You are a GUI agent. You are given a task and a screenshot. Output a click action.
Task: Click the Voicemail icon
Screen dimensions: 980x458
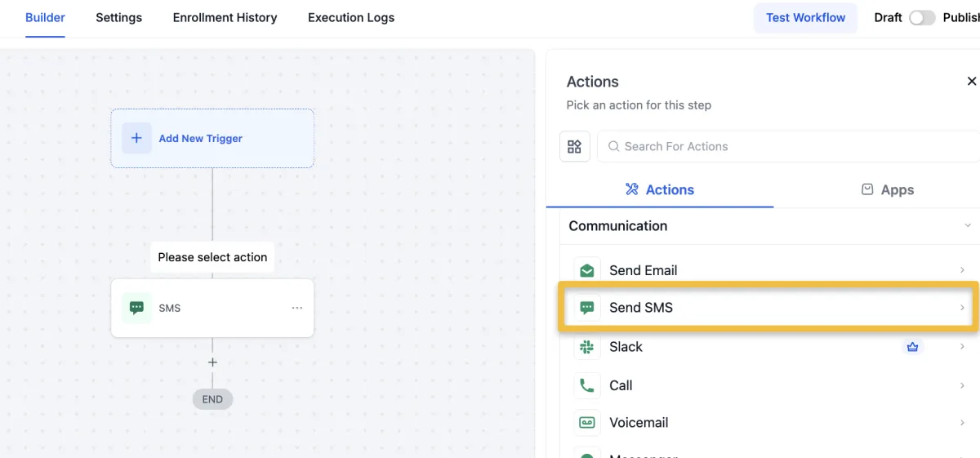pos(586,423)
